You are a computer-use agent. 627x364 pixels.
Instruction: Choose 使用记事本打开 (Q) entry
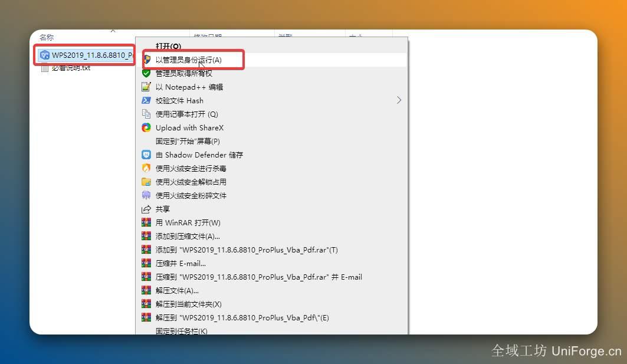(187, 114)
